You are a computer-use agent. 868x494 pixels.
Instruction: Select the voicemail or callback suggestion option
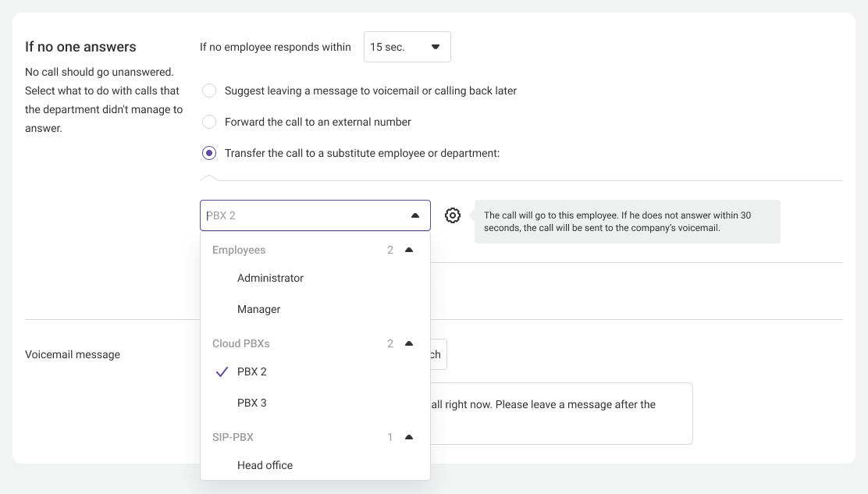[209, 91]
